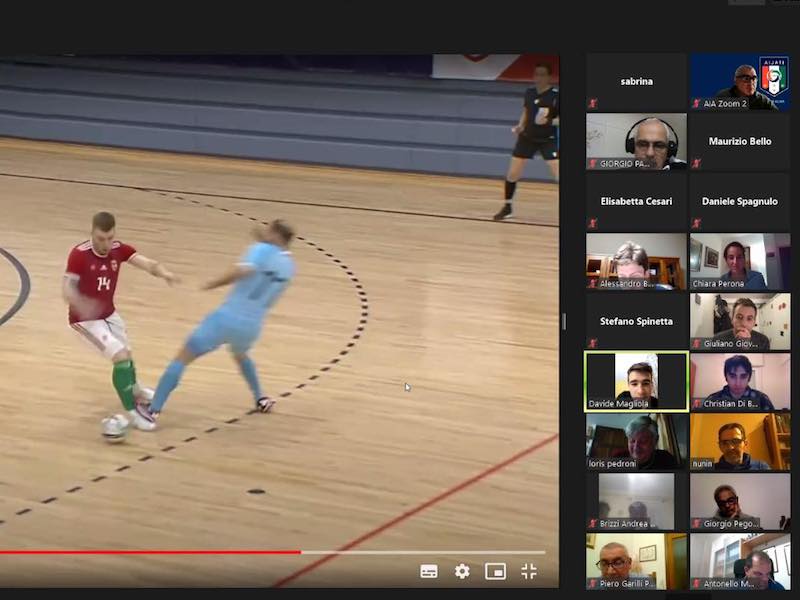
Task: Click the muted mic icon beside Giuliano Giov...
Action: pos(697,343)
